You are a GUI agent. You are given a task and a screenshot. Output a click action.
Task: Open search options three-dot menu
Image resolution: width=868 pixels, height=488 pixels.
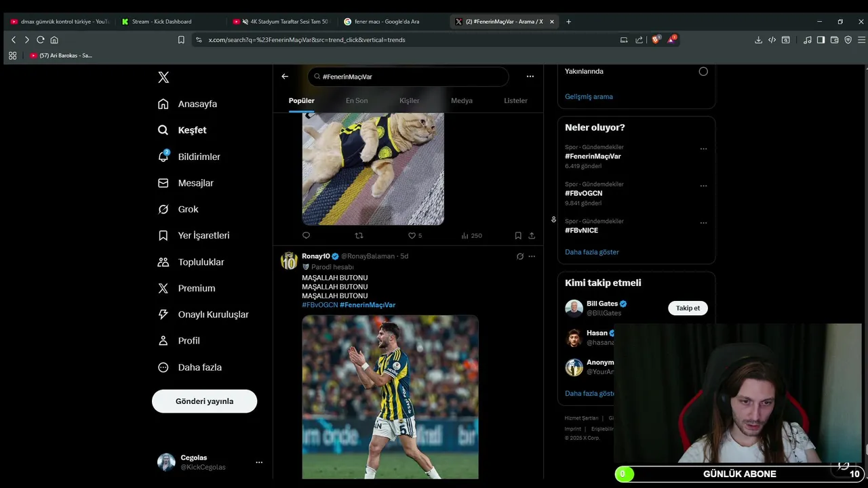pos(530,77)
